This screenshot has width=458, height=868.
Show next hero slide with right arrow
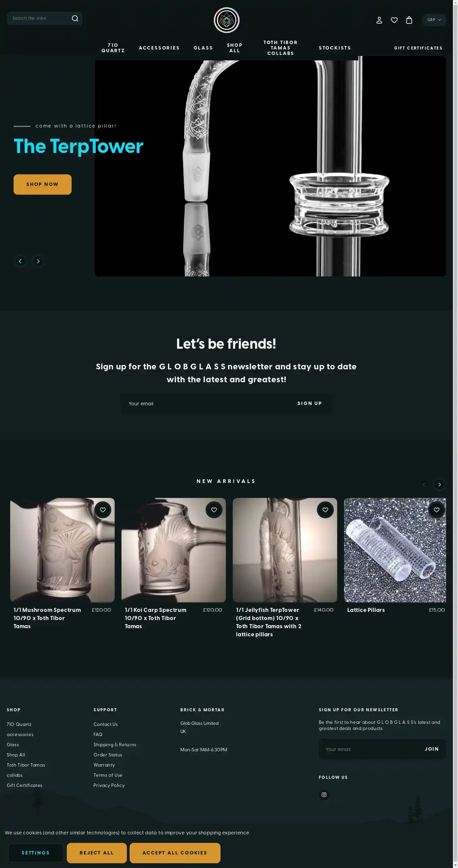[x=38, y=261]
